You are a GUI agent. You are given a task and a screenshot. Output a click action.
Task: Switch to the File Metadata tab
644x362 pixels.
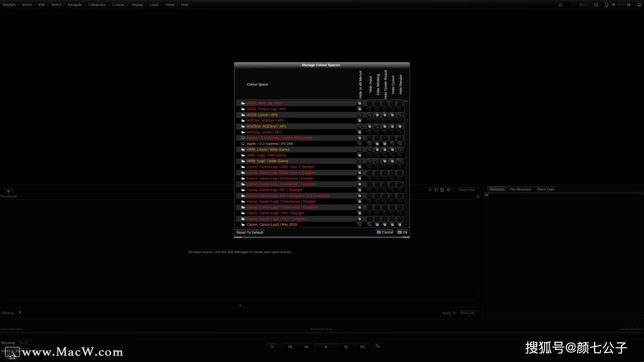tap(520, 189)
